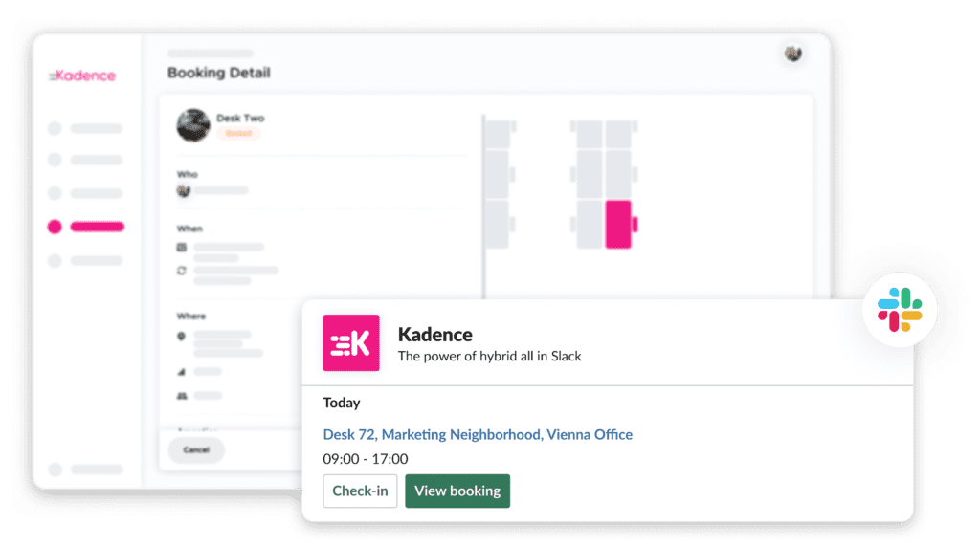Viewport: 980px width, 546px height.
Task: Click the Desk Two avatar photo
Action: click(193, 125)
